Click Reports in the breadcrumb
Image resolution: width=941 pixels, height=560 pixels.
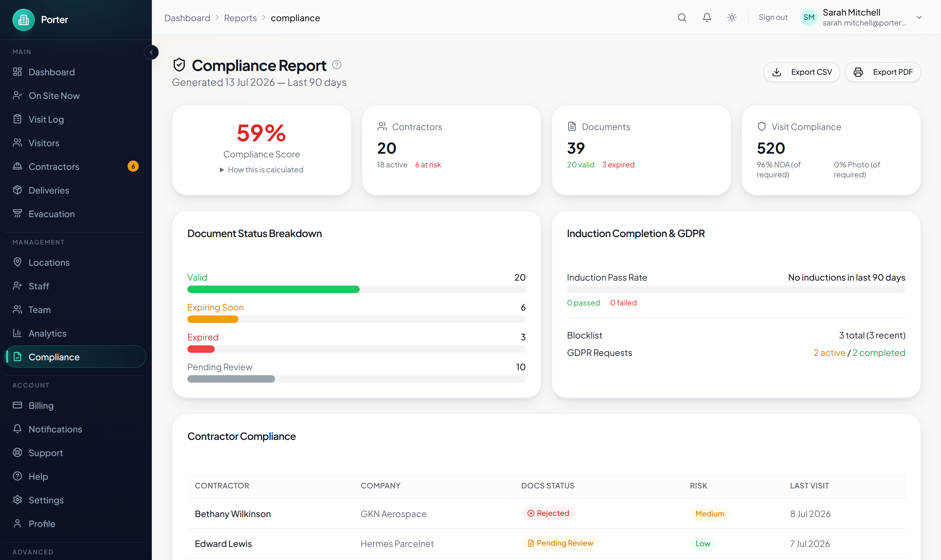point(240,18)
